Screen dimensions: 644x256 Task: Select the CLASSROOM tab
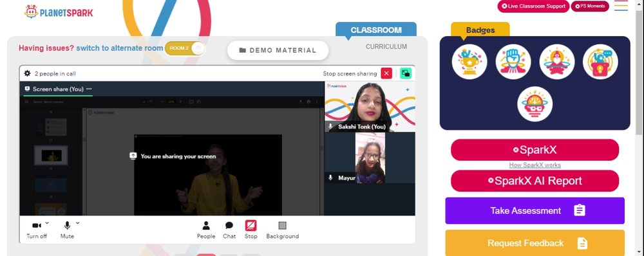click(x=376, y=30)
